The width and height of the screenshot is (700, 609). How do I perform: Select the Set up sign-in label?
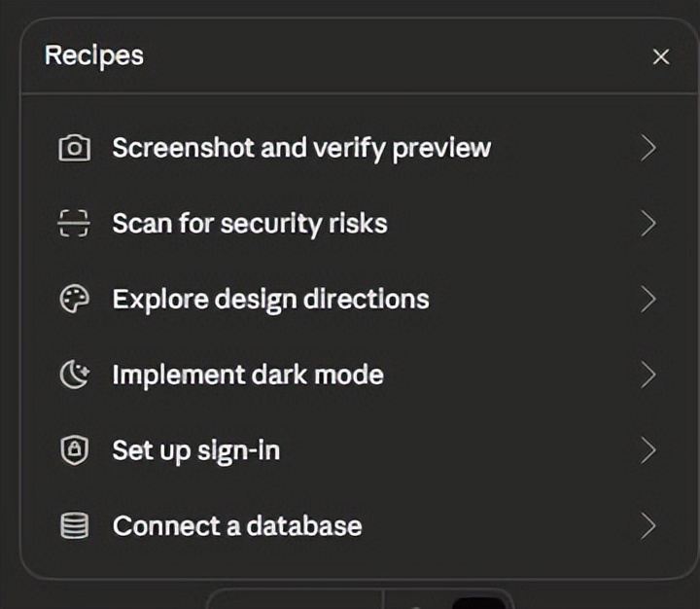pyautogui.click(x=196, y=450)
